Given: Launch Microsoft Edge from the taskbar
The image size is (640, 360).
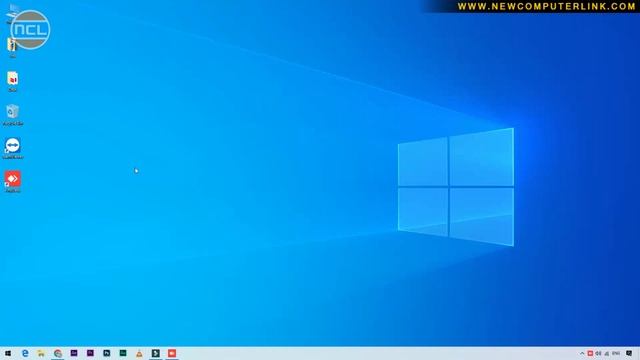Looking at the screenshot, I should pyautogui.click(x=25, y=353).
